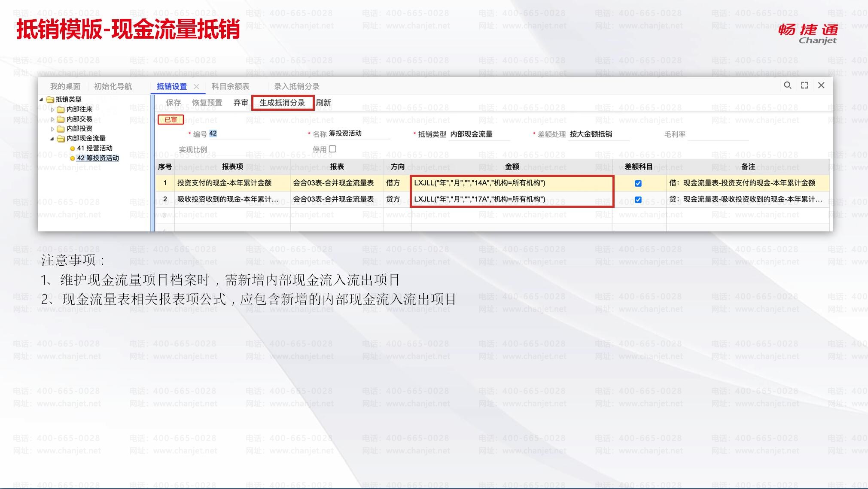Image resolution: width=868 pixels, height=489 pixels.
Task: Click the fullscreen expand icon
Action: 804,85
